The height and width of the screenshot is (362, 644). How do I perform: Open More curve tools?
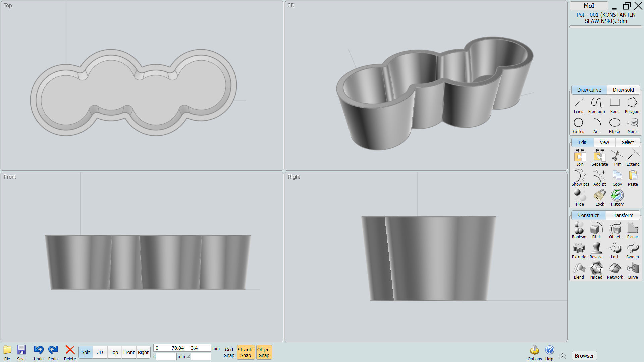632,126
